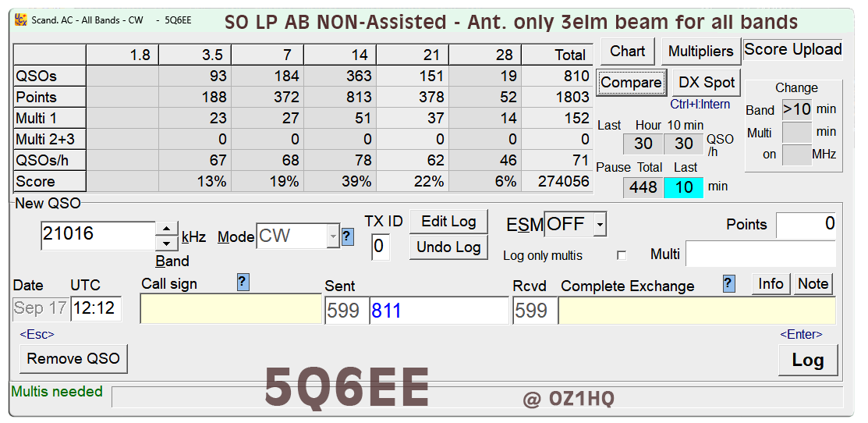Click the help icon next to Mode
This screenshot has width=868, height=423.
[x=347, y=236]
